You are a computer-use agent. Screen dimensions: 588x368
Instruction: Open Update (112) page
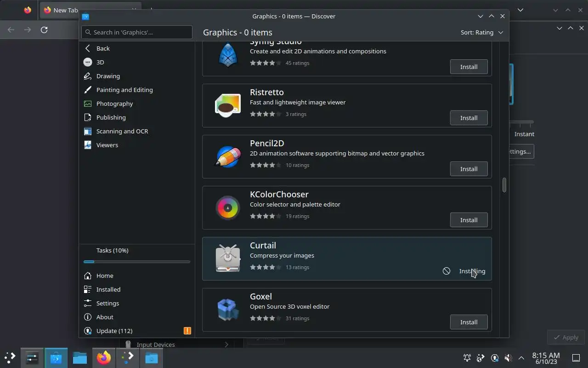click(x=137, y=331)
